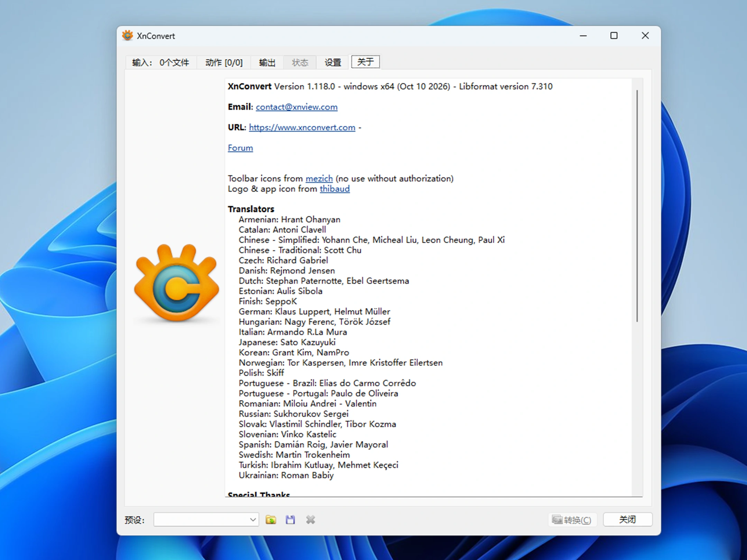This screenshot has height=560, width=747.
Task: Click the line 'Finish: SeppoK'
Action: pyautogui.click(x=268, y=301)
